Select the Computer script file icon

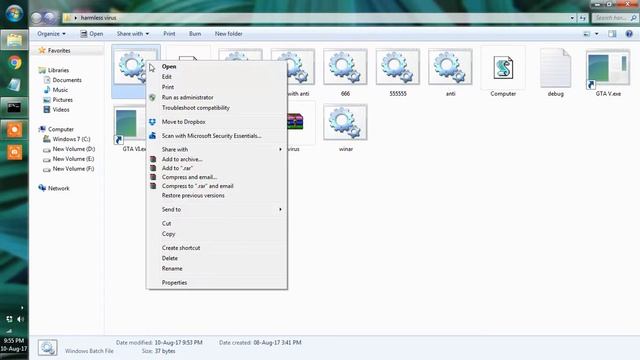503,67
